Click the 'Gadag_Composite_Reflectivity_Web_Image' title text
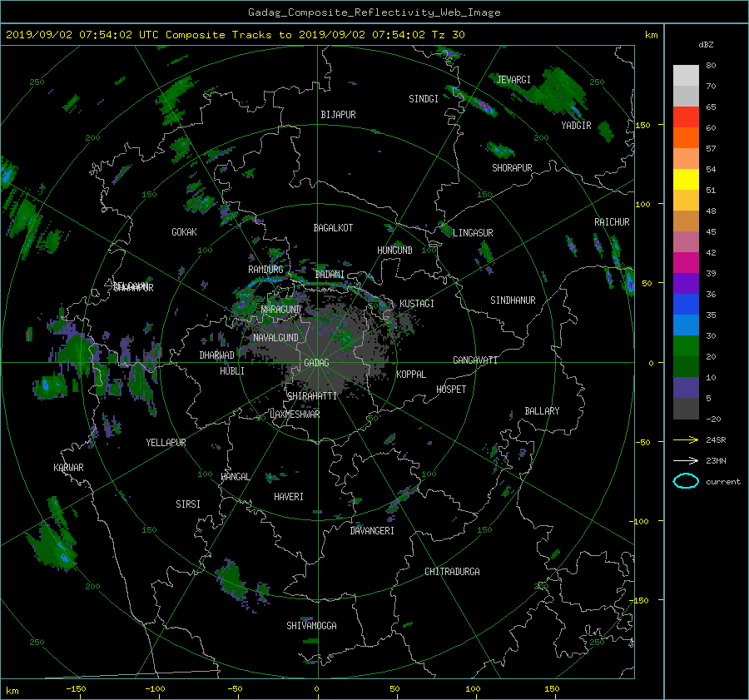The width and height of the screenshot is (749, 700). click(374, 12)
